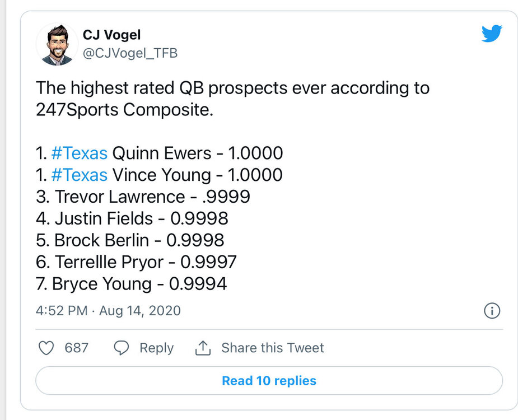This screenshot has width=518, height=420.
Task: Click the 687 likes count
Action: click(76, 348)
